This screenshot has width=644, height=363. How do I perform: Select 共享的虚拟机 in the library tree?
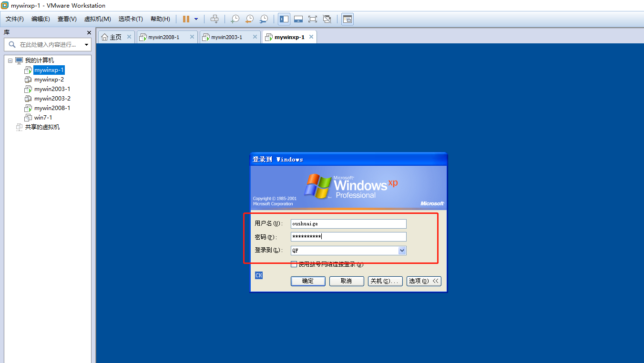pyautogui.click(x=42, y=127)
